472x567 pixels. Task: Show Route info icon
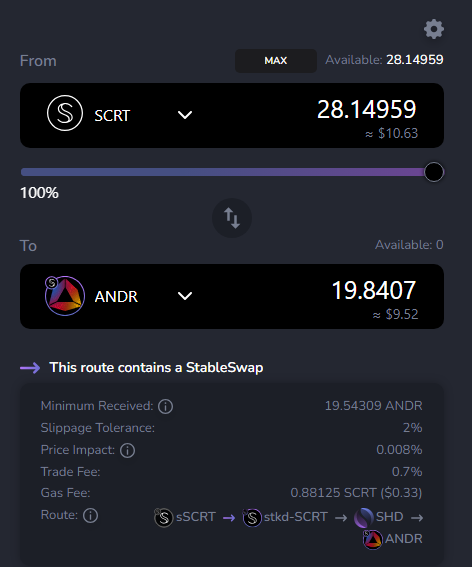coord(90,515)
